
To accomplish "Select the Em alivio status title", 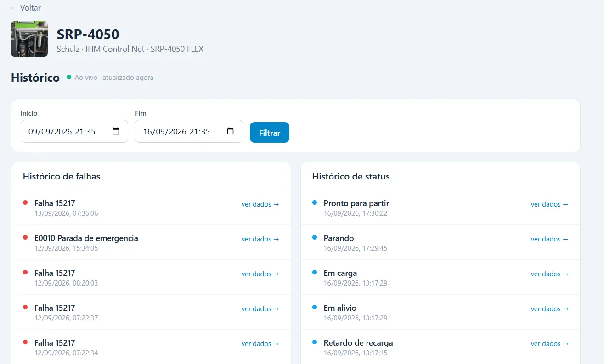I will coord(340,308).
